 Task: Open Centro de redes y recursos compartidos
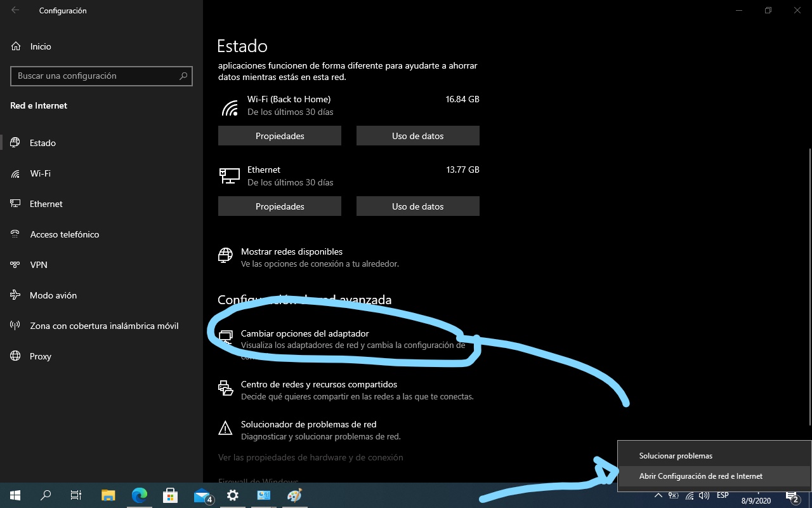coord(318,384)
